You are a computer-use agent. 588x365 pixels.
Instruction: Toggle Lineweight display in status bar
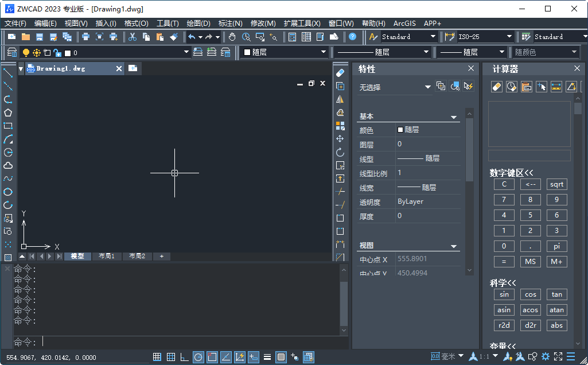click(267, 357)
